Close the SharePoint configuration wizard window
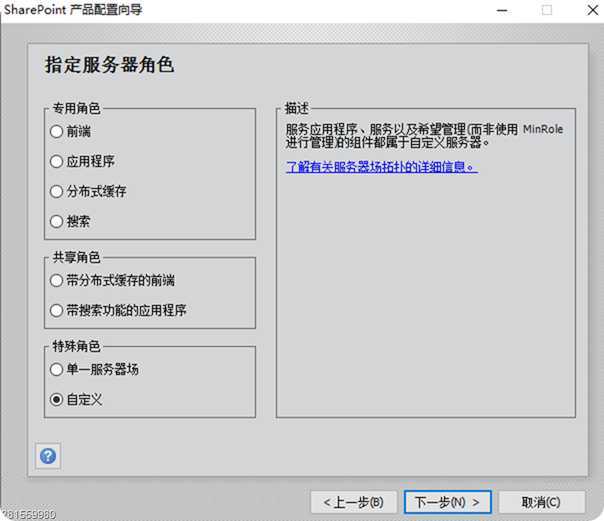The height and width of the screenshot is (521, 604). pos(592,10)
